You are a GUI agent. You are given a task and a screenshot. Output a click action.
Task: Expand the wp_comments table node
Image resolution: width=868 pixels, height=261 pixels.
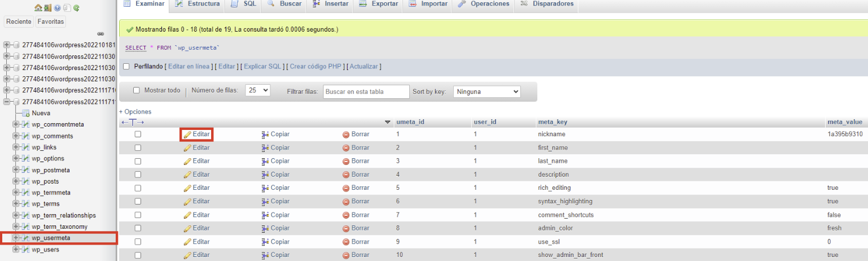tap(16, 136)
